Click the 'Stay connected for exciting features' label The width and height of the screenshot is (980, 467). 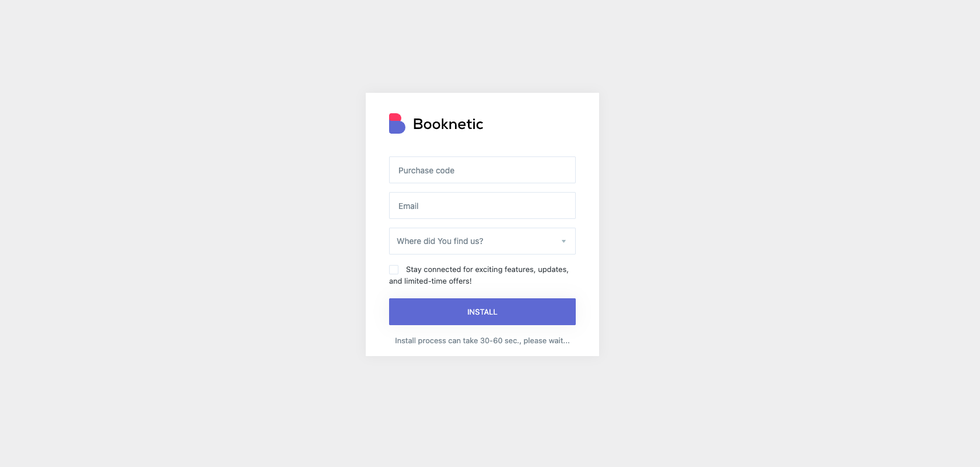coord(487,269)
